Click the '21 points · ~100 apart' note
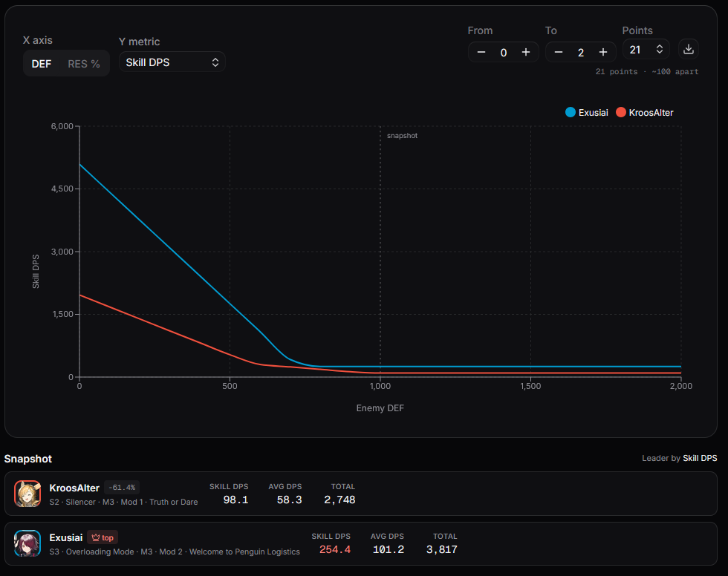The width and height of the screenshot is (728, 576). (647, 71)
